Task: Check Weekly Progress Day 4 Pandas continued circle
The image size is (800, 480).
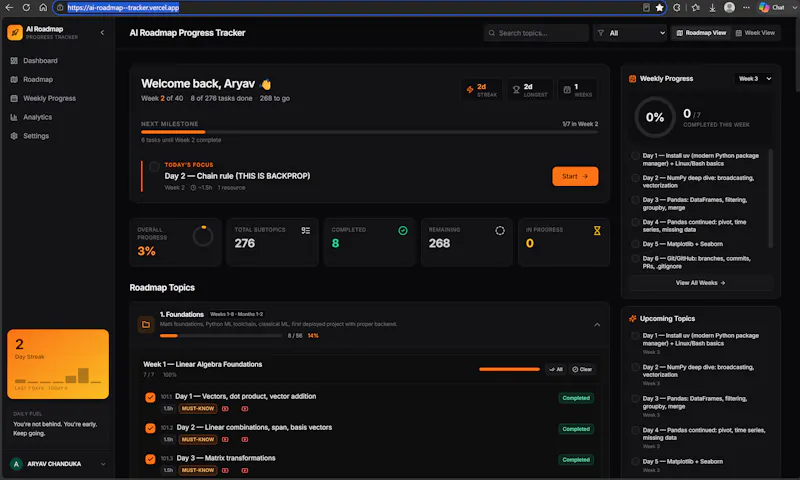Action: [635, 222]
